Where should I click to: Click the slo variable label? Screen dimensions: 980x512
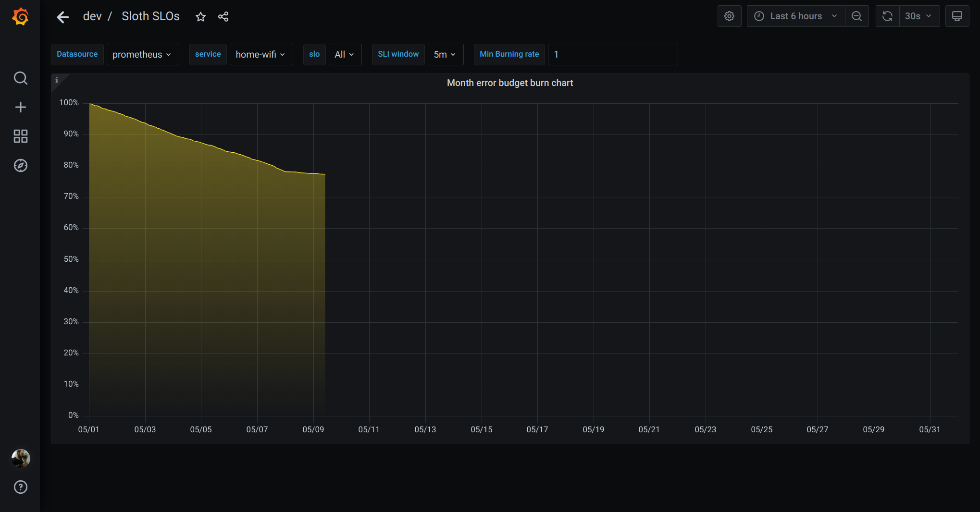click(x=314, y=54)
